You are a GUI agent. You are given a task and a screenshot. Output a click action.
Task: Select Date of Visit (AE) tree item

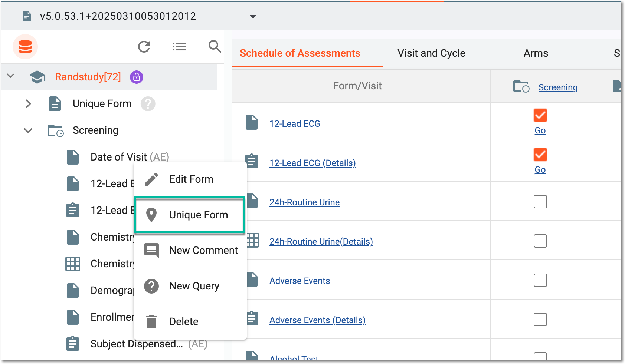pos(130,157)
